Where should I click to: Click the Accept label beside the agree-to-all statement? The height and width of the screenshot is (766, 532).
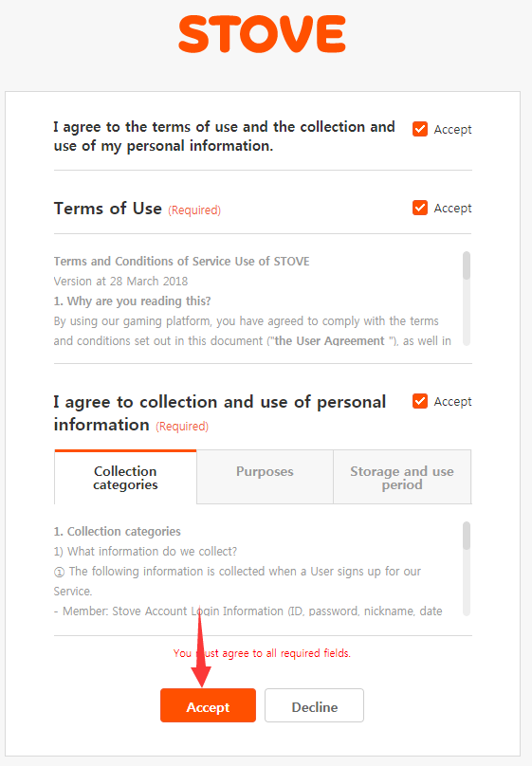(x=452, y=130)
